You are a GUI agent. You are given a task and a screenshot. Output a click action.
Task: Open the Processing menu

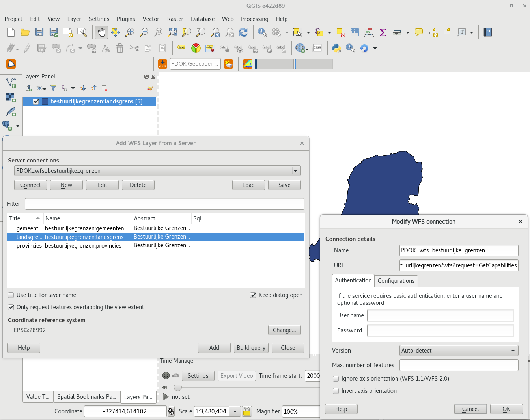[254, 19]
